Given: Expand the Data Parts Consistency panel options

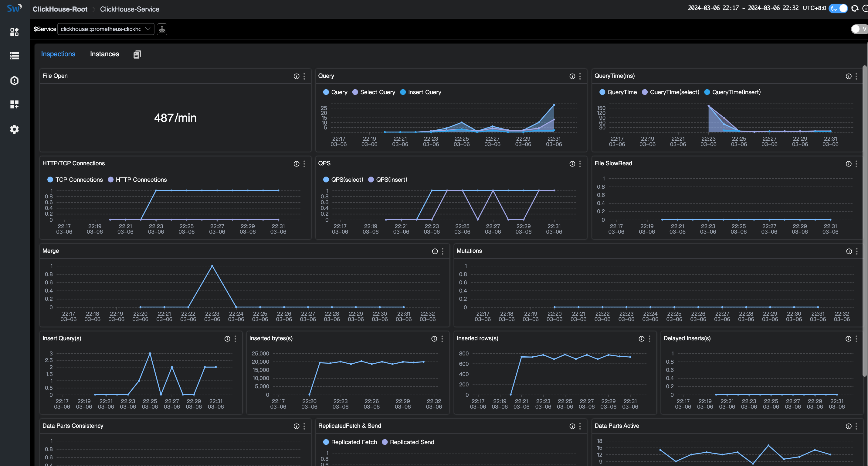Looking at the screenshot, I should [305, 426].
